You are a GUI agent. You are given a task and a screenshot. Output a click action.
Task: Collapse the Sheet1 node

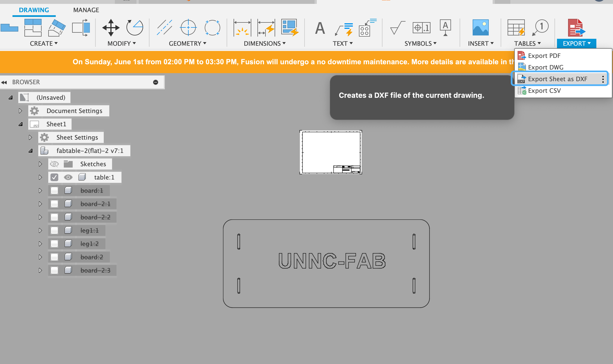21,124
